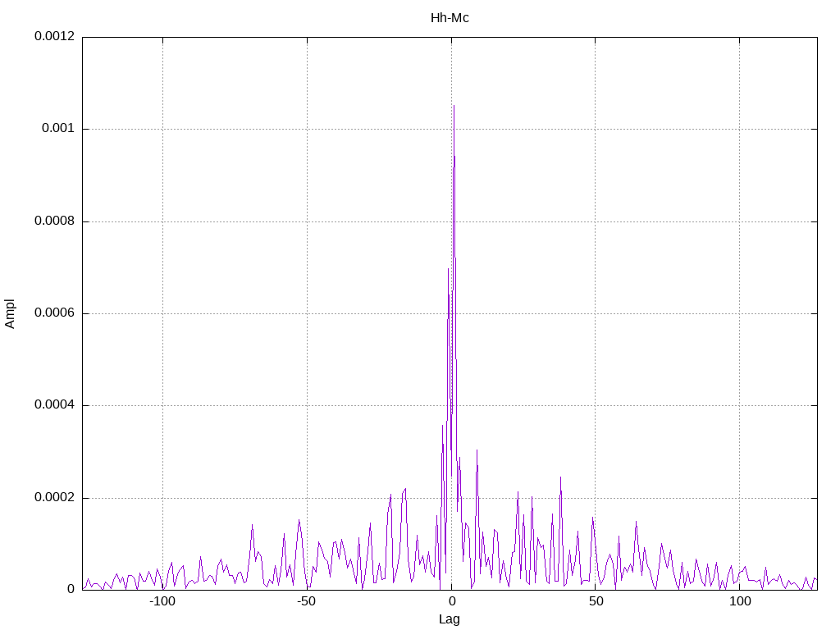
Task: Click the y-axis label 'Ampl'
Action: 10,314
